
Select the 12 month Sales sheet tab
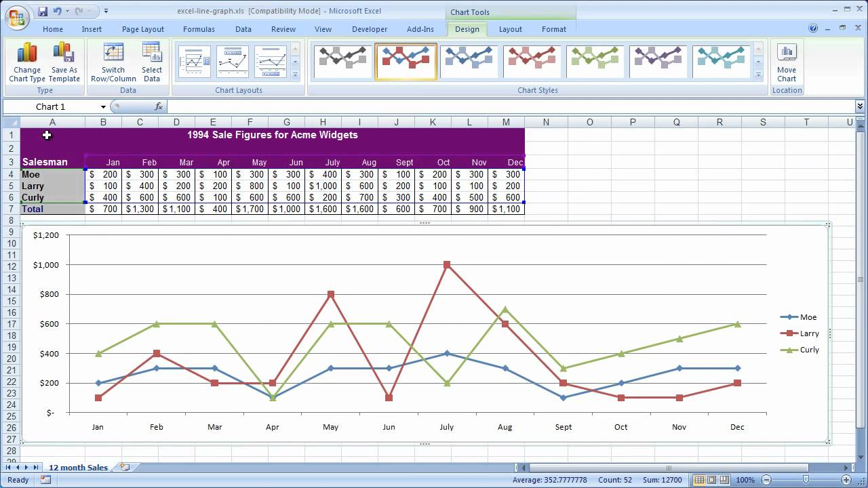point(77,467)
